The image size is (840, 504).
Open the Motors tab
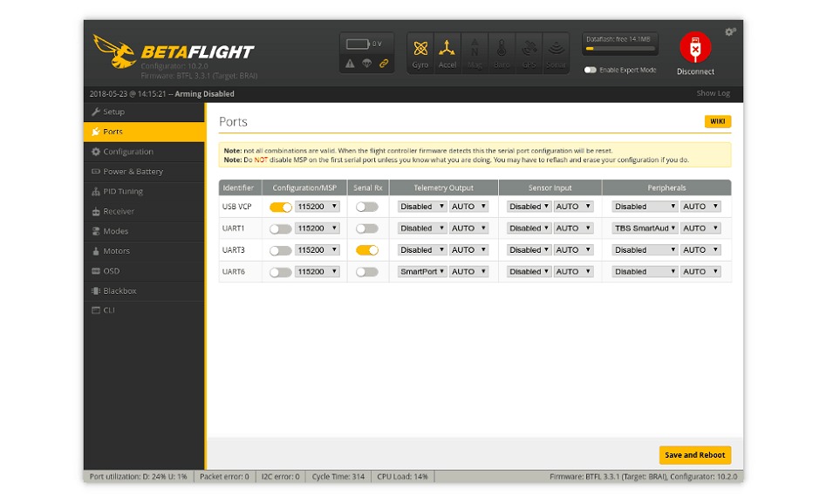144,250
